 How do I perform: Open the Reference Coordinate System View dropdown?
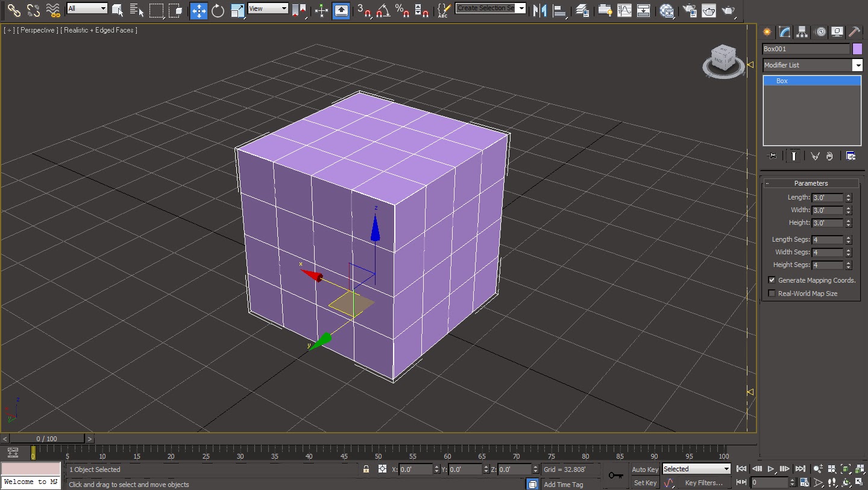point(268,8)
